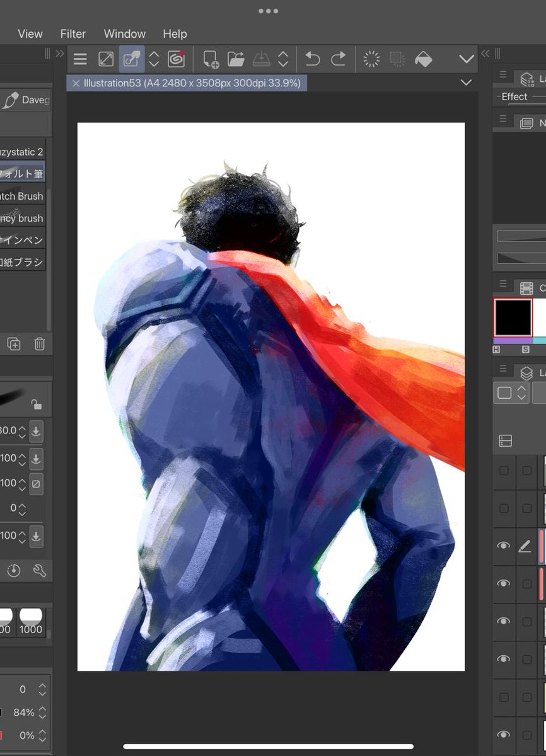The image size is (546, 756).
Task: Adjust the 30.0 brush size stepper
Action: coord(22,432)
